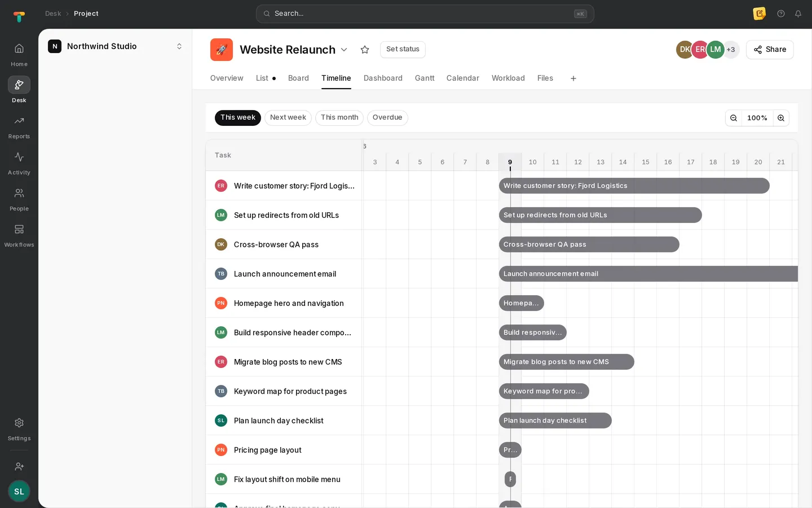This screenshot has width=812, height=508.
Task: Open task Pricing page layout
Action: pyautogui.click(x=268, y=450)
